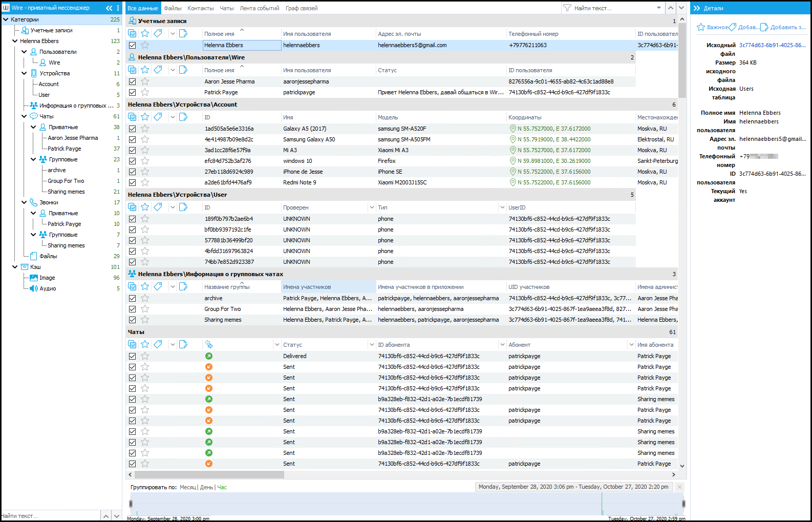
Task: Switch to the Чаты tab
Action: tap(227, 8)
